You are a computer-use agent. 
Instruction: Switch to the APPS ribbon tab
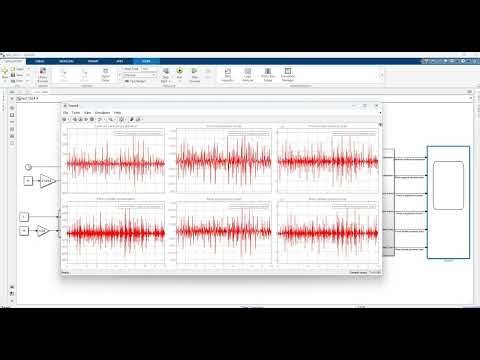click(120, 61)
